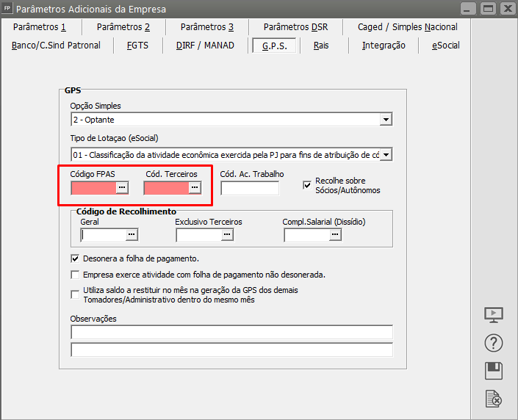
Task: Click the cancel document icon
Action: click(x=494, y=399)
